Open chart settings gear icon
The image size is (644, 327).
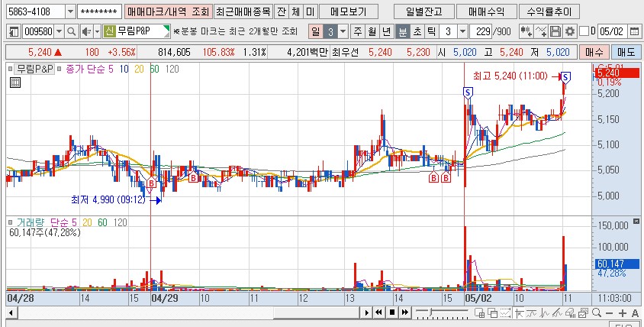pos(569,31)
